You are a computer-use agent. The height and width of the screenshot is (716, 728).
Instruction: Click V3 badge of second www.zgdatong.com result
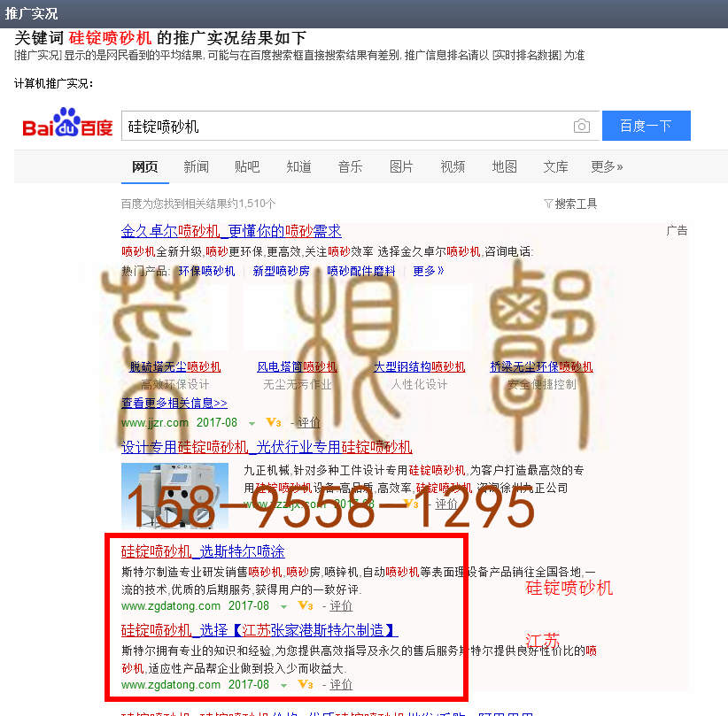click(306, 685)
